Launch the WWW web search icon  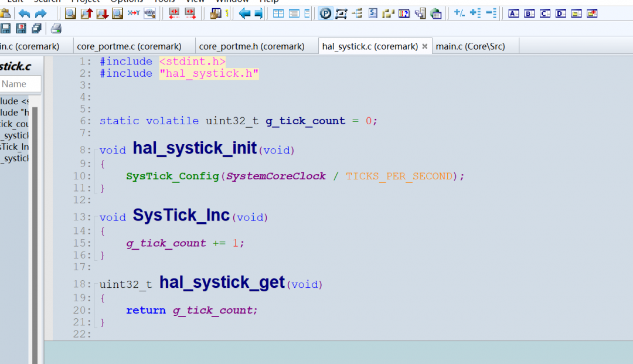pyautogui.click(x=150, y=13)
